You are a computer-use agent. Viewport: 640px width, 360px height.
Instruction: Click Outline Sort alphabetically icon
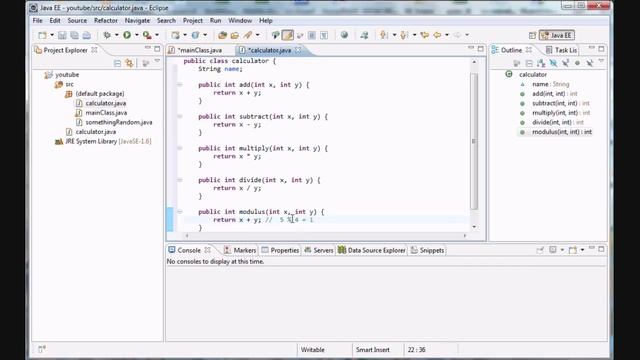click(541, 63)
